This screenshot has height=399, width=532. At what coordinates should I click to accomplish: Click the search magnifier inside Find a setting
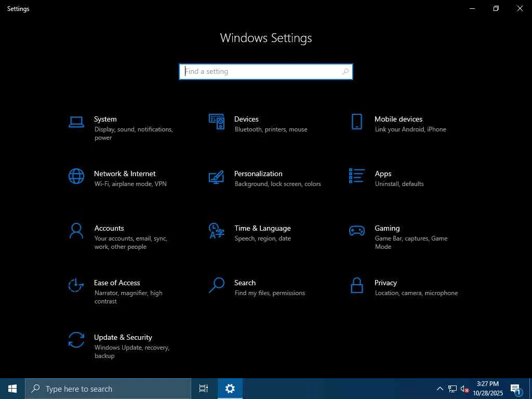345,72
